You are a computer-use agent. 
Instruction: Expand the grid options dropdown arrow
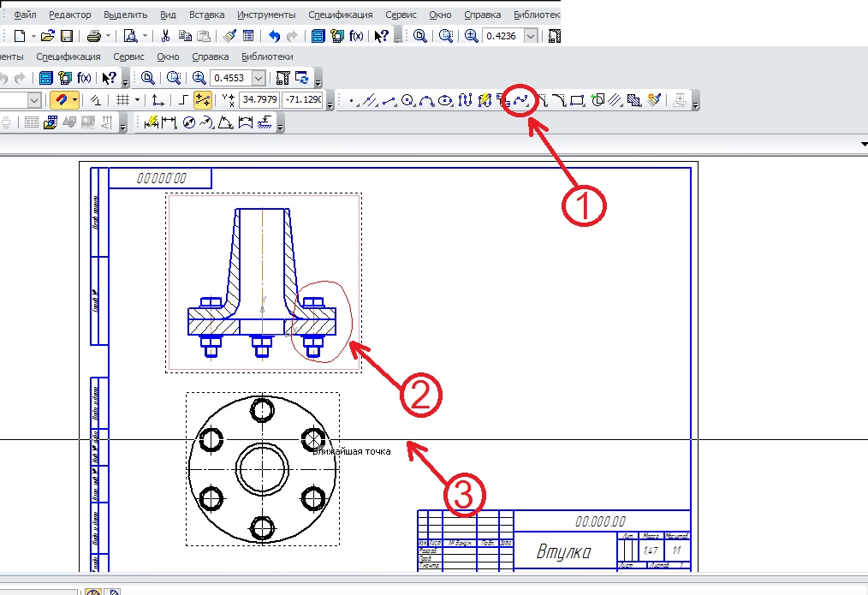136,100
